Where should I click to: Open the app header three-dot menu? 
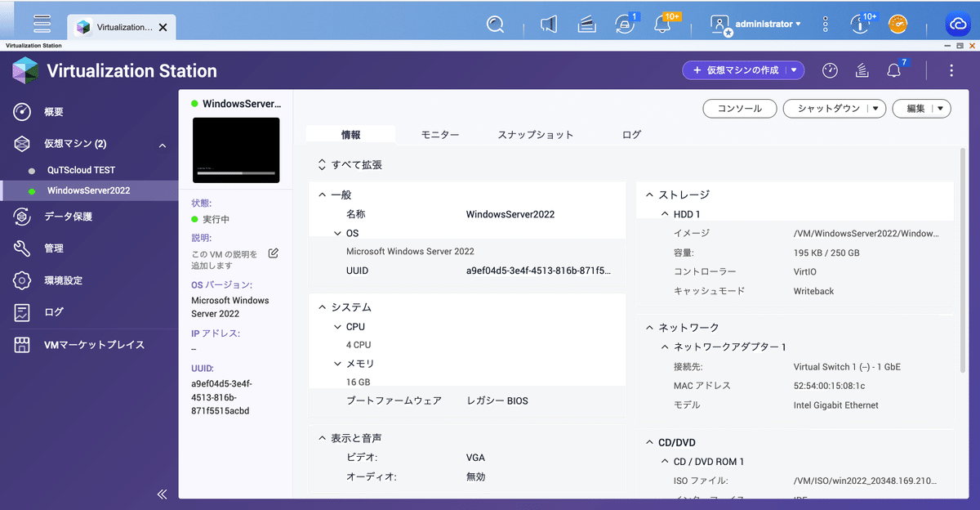tap(951, 70)
